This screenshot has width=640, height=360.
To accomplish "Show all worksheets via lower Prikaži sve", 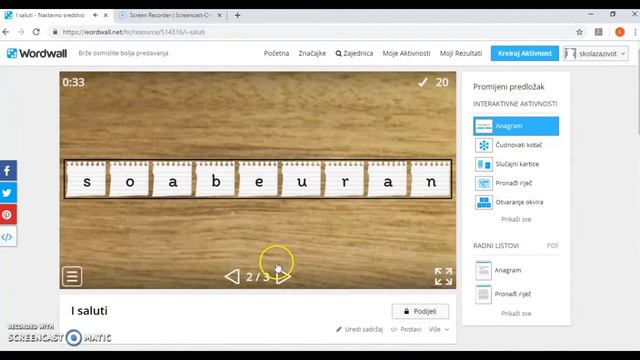I will tap(516, 314).
